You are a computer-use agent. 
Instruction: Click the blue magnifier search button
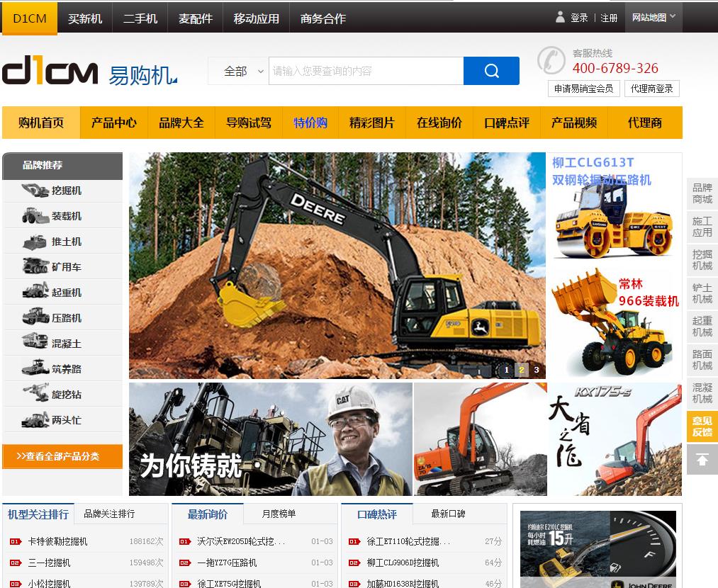(x=491, y=71)
